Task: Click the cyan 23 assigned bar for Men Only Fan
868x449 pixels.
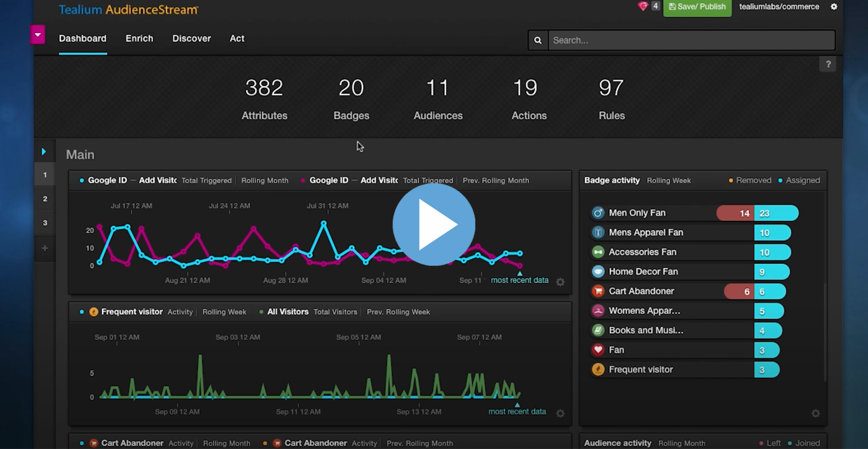Action: (776, 213)
